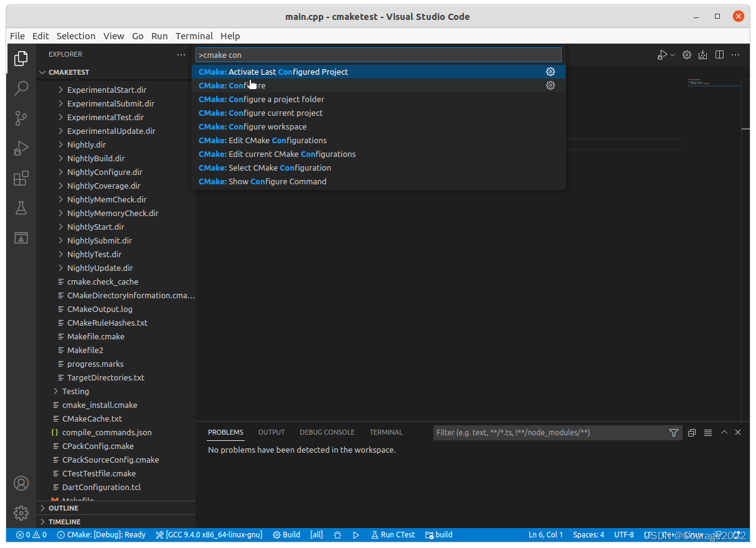756x548 pixels.
Task: Expand the OUTLINE section
Action: [x=116, y=508]
